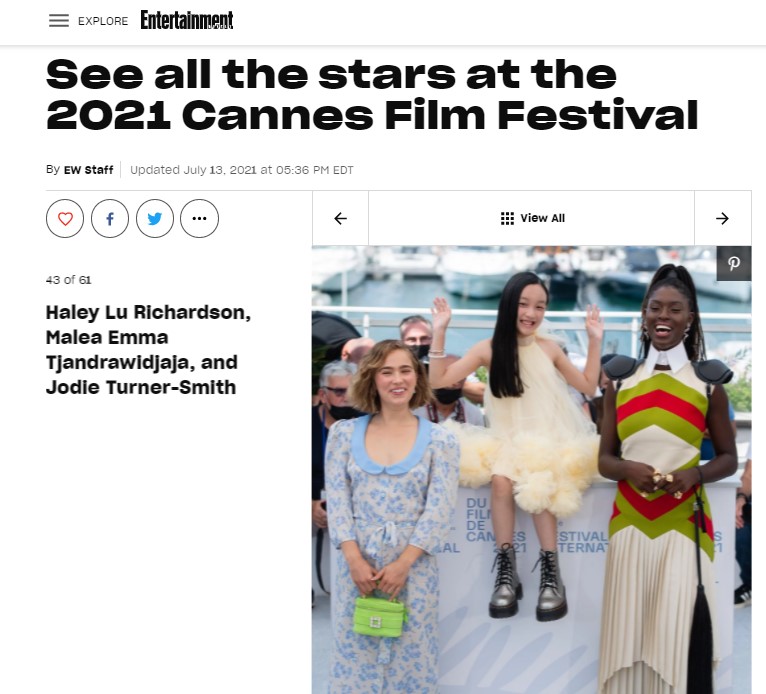
Task: Share the article on Twitter
Action: click(x=155, y=218)
